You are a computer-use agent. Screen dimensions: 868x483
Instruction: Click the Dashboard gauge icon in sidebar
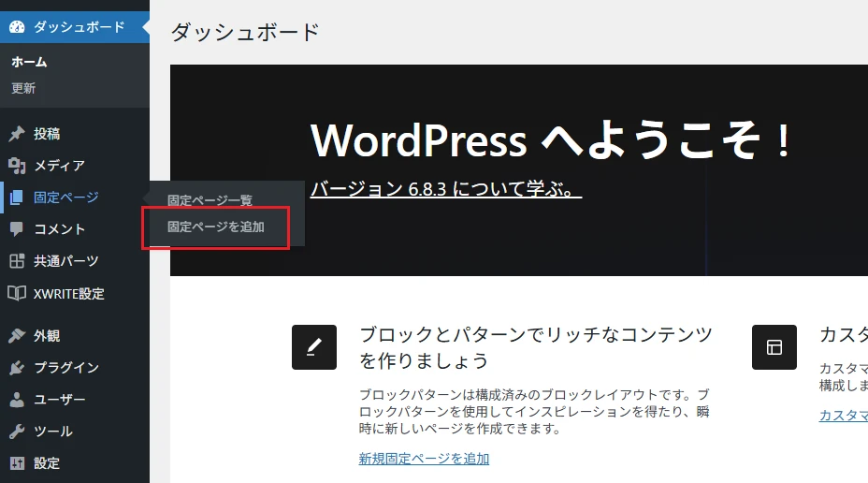[17, 27]
